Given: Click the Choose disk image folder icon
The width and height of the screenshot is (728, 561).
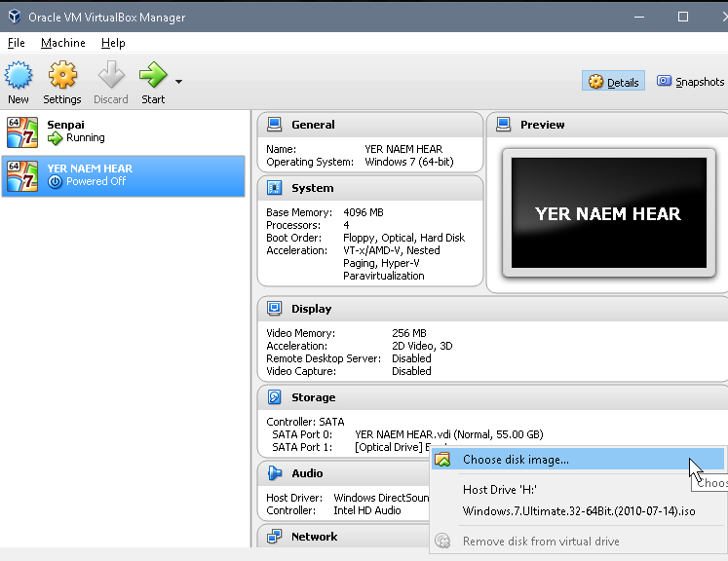Looking at the screenshot, I should pyautogui.click(x=442, y=460).
